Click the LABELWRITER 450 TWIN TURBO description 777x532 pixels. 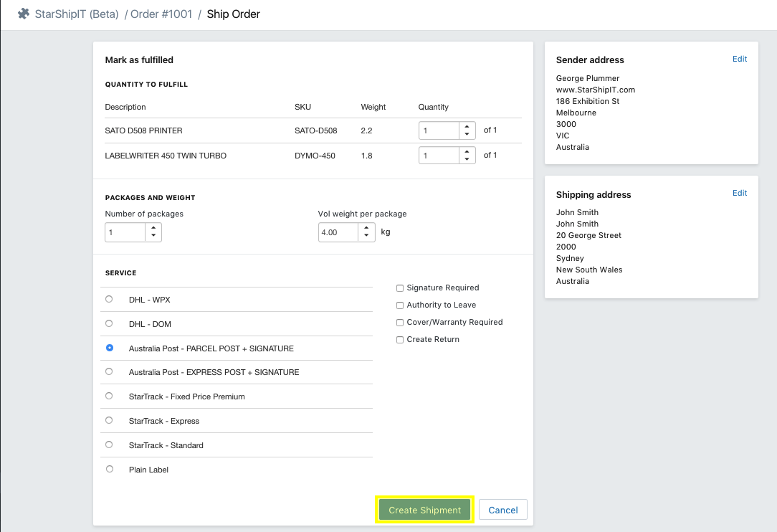pos(166,156)
